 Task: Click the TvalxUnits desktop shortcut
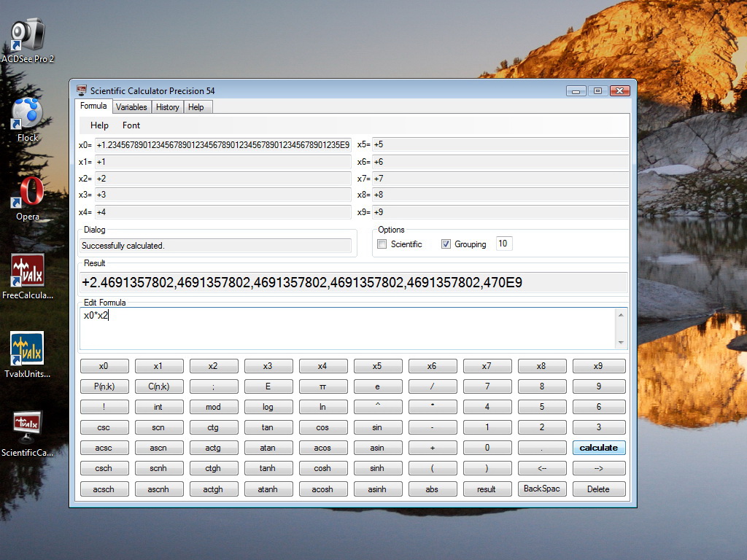coord(28,350)
